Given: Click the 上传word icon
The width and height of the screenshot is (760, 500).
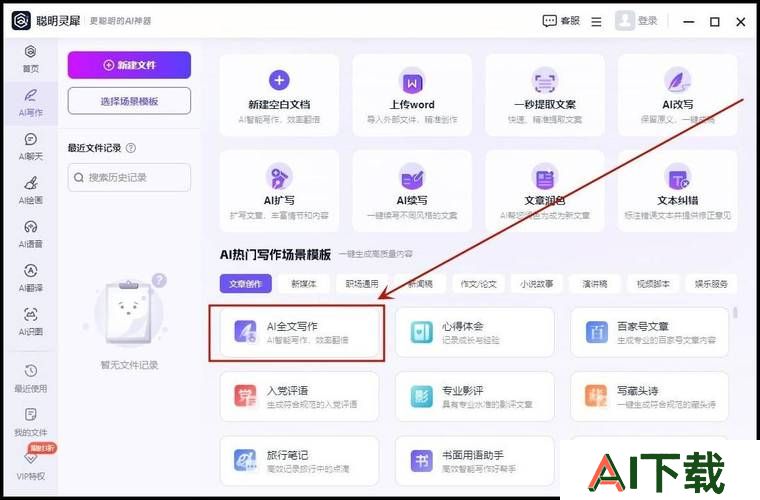Looking at the screenshot, I should pos(412,81).
